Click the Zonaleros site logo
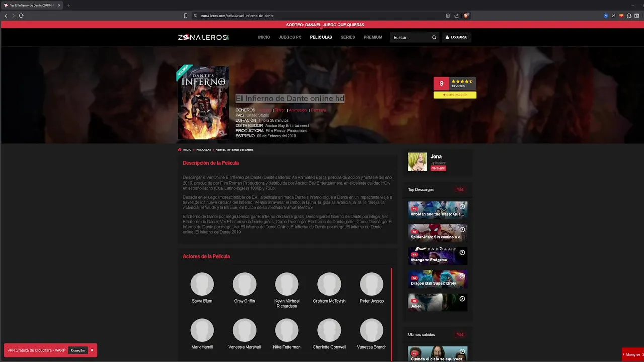The width and height of the screenshot is (644, 362). click(x=203, y=37)
